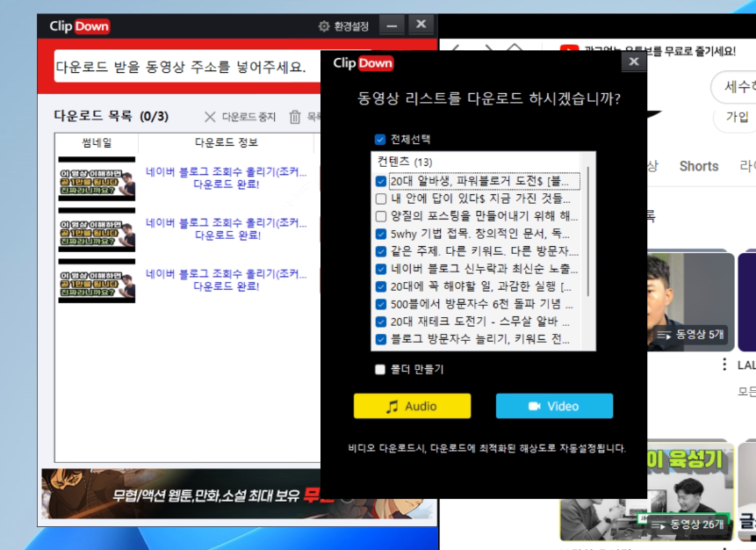Click the trash can delete list icon

pos(295,117)
